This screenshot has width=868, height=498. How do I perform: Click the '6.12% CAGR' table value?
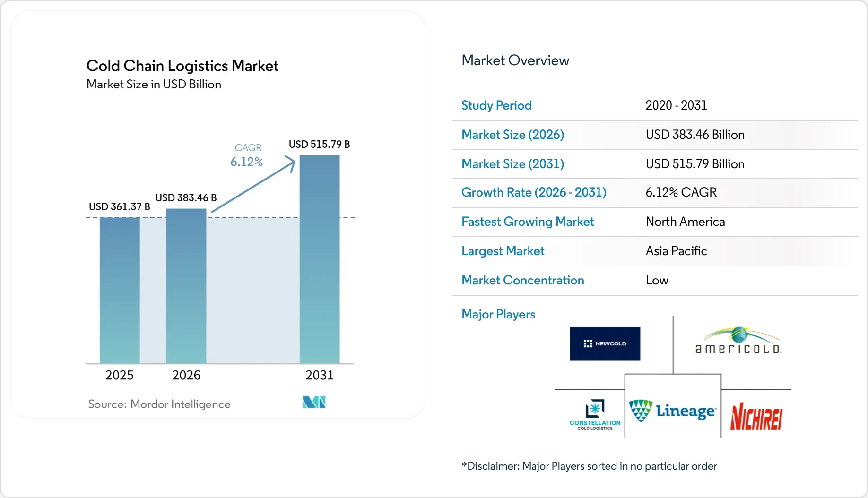(681, 192)
